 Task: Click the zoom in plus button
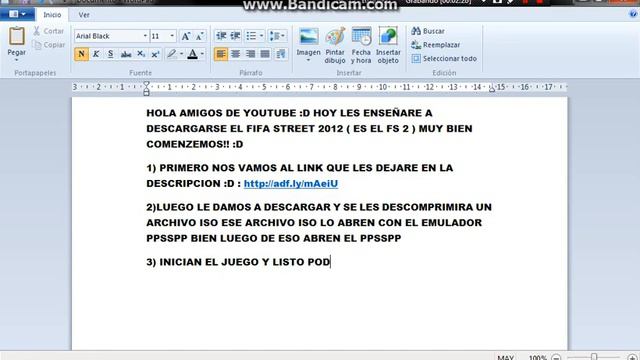pyautogui.click(x=633, y=357)
